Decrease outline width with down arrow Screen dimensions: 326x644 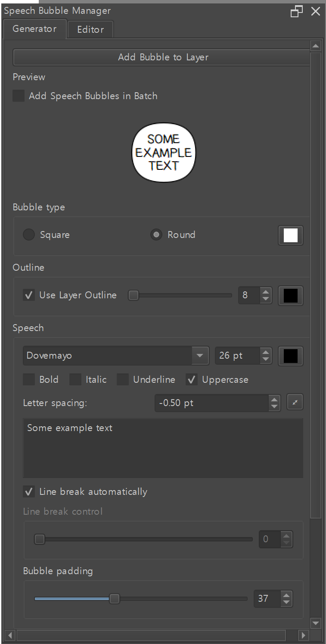(266, 299)
